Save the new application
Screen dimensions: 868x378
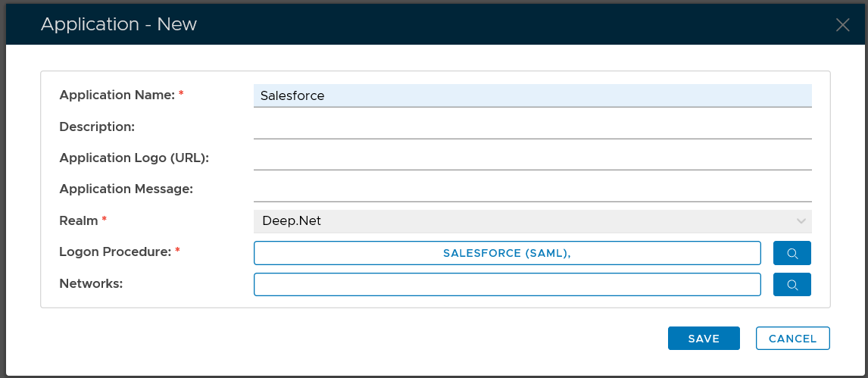(x=703, y=339)
